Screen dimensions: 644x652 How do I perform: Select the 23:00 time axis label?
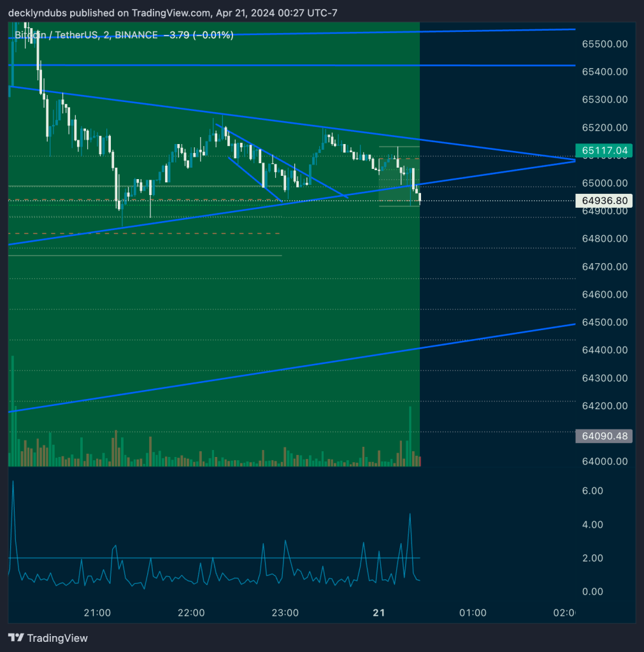point(285,612)
